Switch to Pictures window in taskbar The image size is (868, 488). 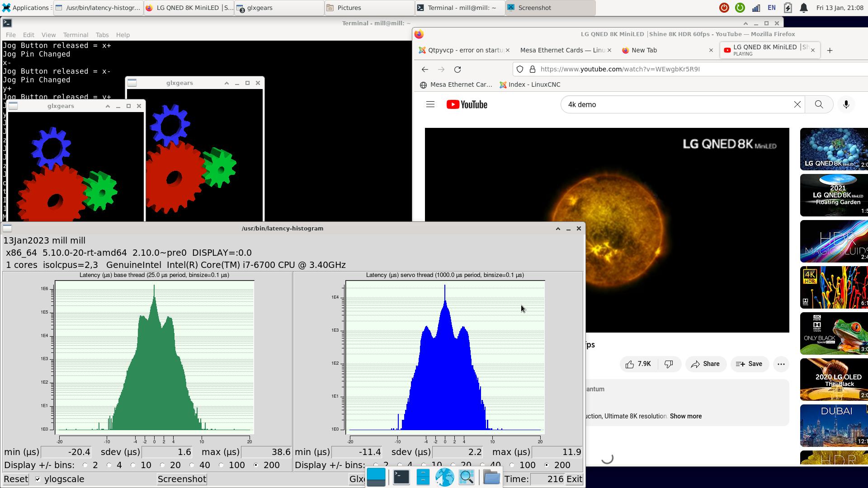point(369,8)
